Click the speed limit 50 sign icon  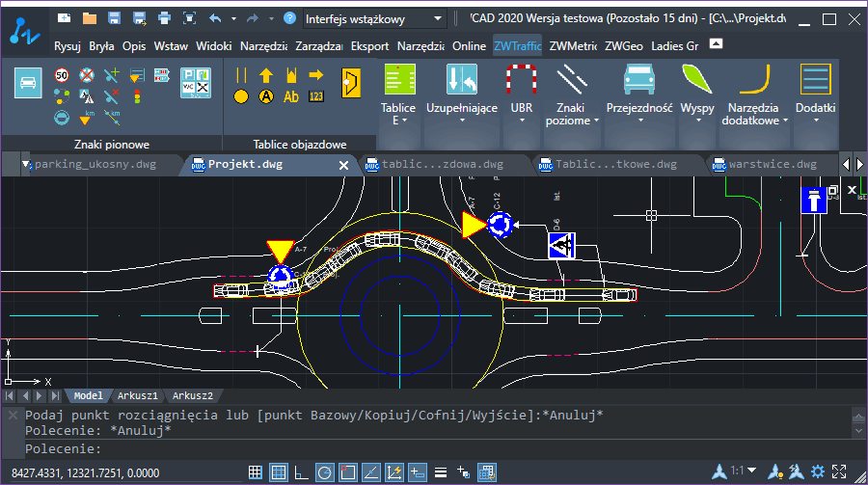click(x=62, y=75)
